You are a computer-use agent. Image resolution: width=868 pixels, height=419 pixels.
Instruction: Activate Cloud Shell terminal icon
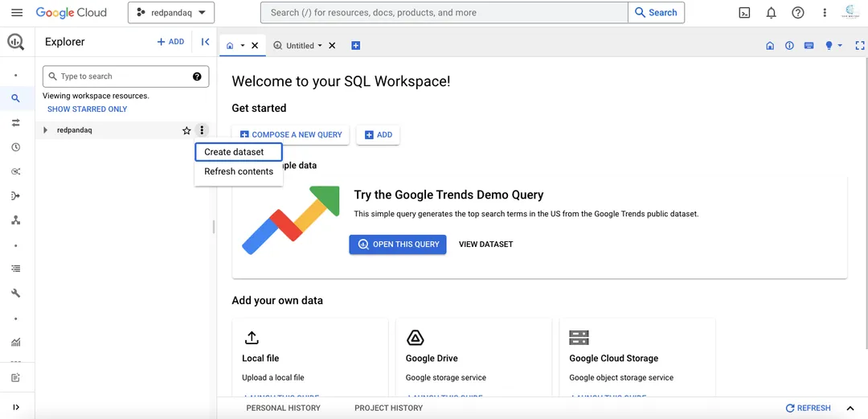[744, 13]
